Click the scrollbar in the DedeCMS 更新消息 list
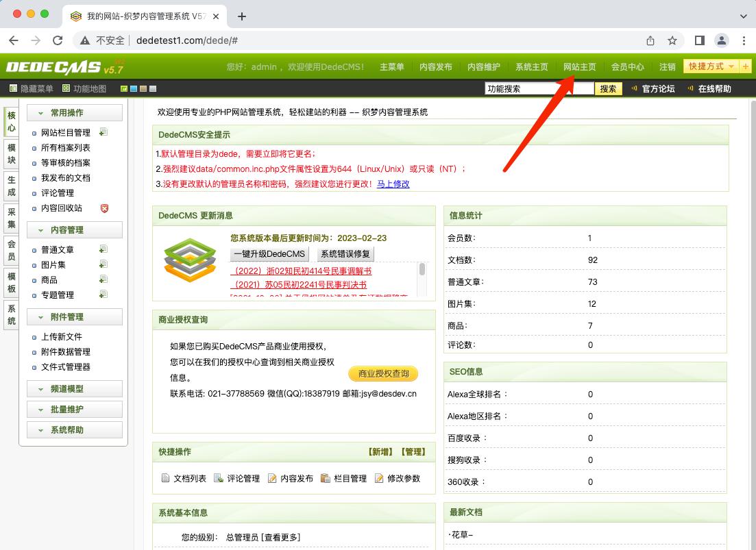This screenshot has height=550, width=756. point(422,269)
